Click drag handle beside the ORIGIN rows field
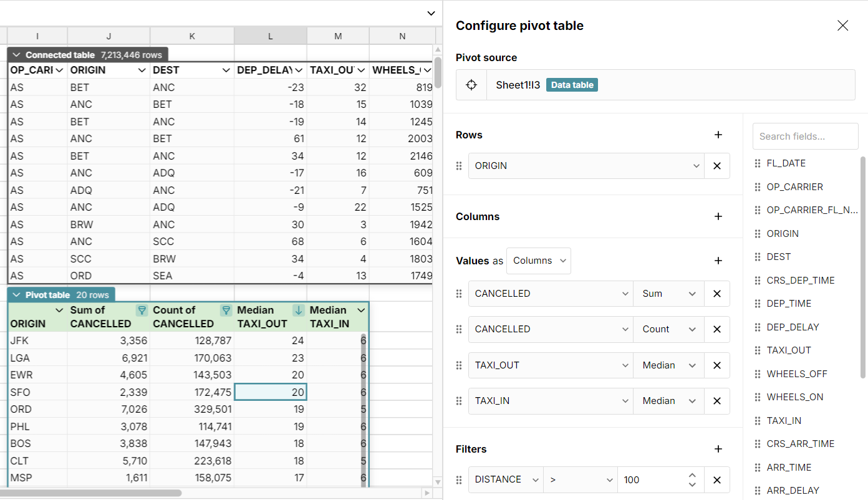 459,166
